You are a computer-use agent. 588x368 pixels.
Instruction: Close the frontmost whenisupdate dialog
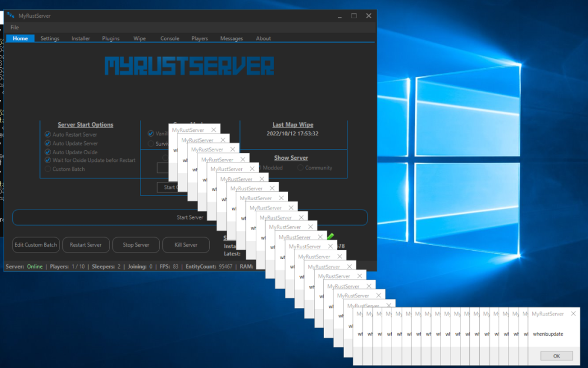tap(573, 314)
